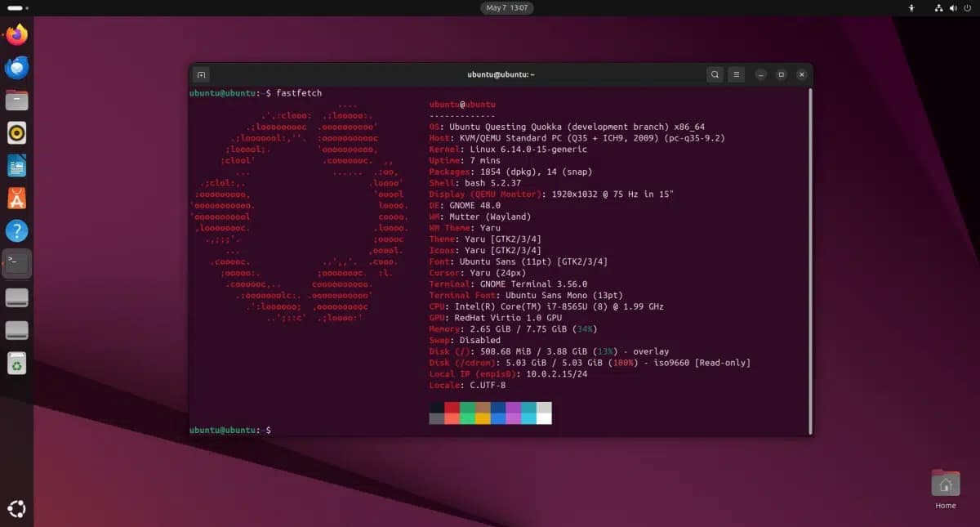Click the 'WM Theme: Yaru' line
Viewport: 980px width, 527px height.
click(x=465, y=228)
